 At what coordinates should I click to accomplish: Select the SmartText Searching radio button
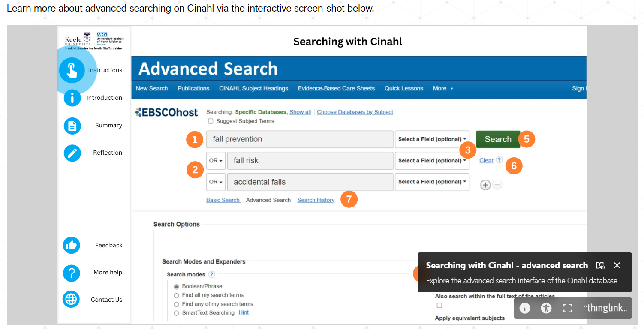[176, 313]
